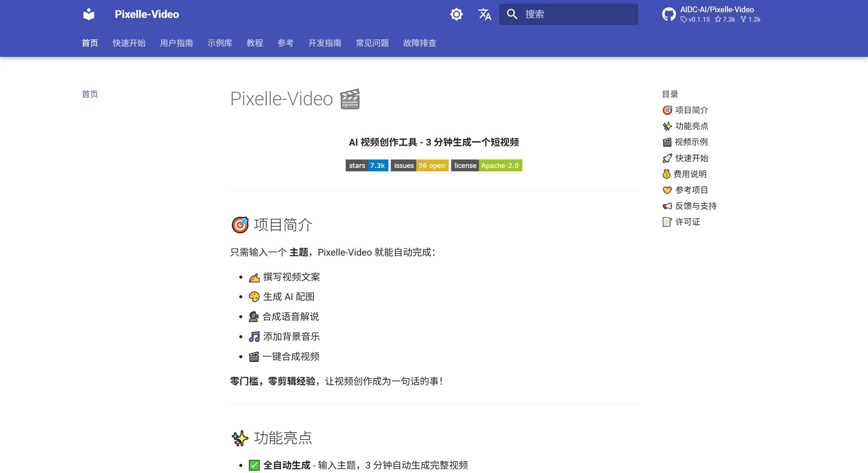This screenshot has height=473, width=868.
Task: Click the writing-hand icon by 撰写视频文案
Action: (x=254, y=277)
